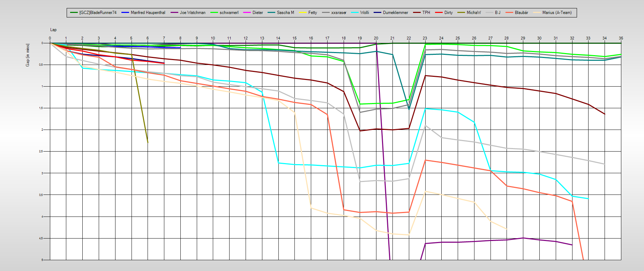Click the Fetty legend entry
The height and width of the screenshot is (271, 644).
click(x=313, y=13)
